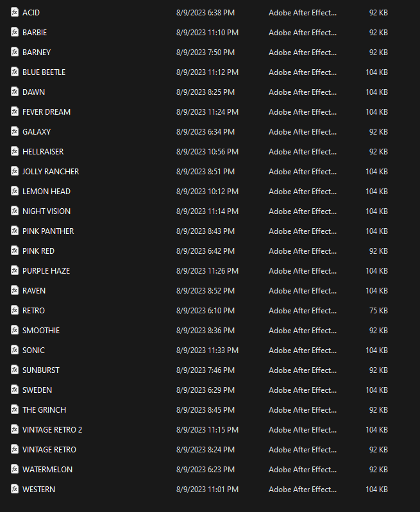Click the VINTAGE RETRO 2 file name
The height and width of the screenshot is (512, 420).
pyautogui.click(x=52, y=430)
